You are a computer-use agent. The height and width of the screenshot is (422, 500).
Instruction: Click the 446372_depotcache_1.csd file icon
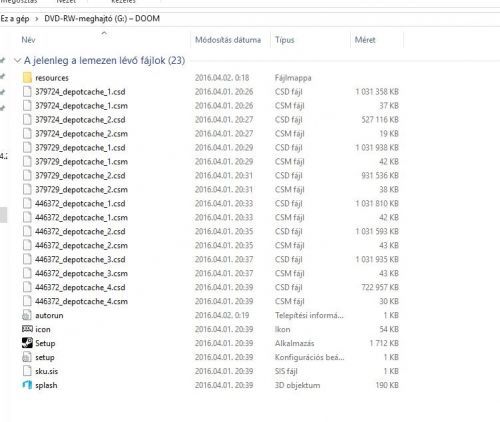pos(27,204)
